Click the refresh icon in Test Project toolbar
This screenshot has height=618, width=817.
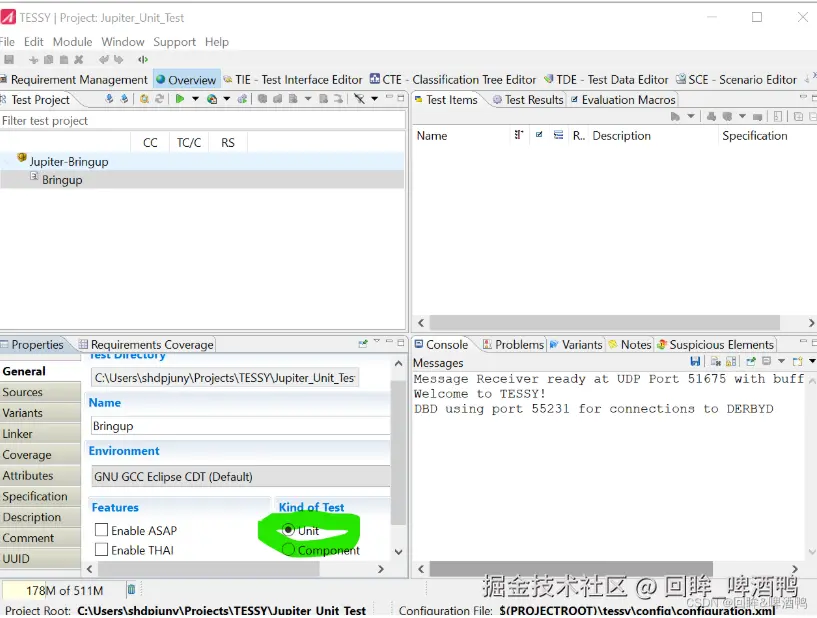click(159, 98)
